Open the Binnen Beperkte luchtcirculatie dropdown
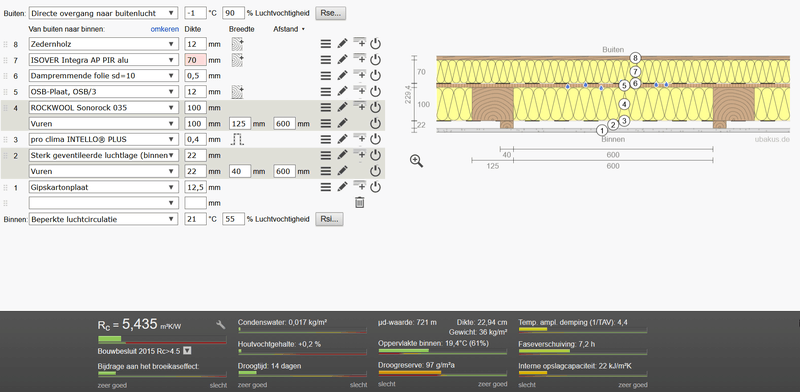 (104, 219)
